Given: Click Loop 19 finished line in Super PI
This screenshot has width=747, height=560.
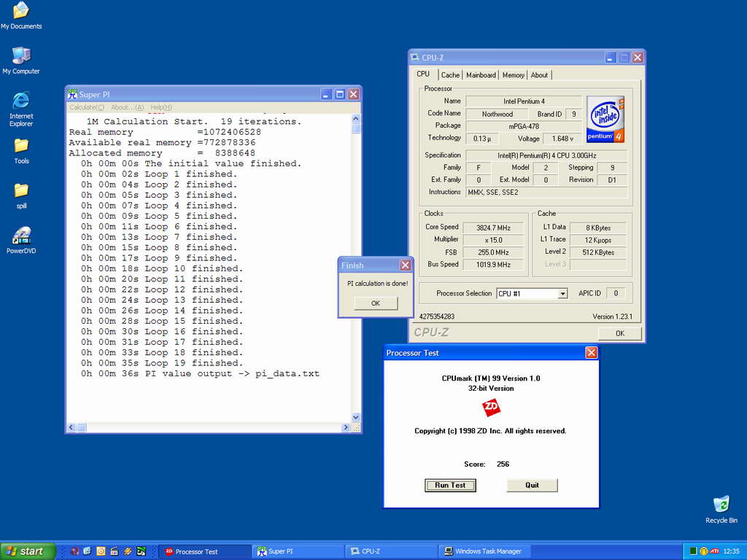Looking at the screenshot, I should [x=161, y=363].
